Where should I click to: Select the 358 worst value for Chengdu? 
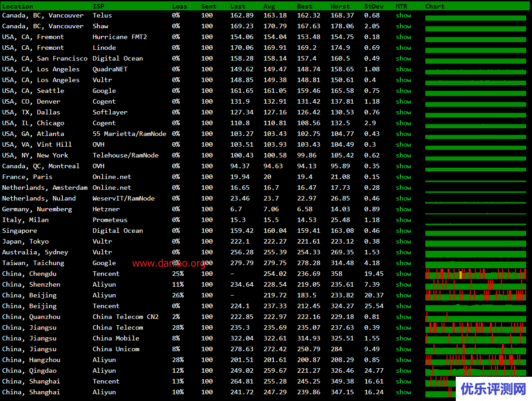(x=337, y=274)
